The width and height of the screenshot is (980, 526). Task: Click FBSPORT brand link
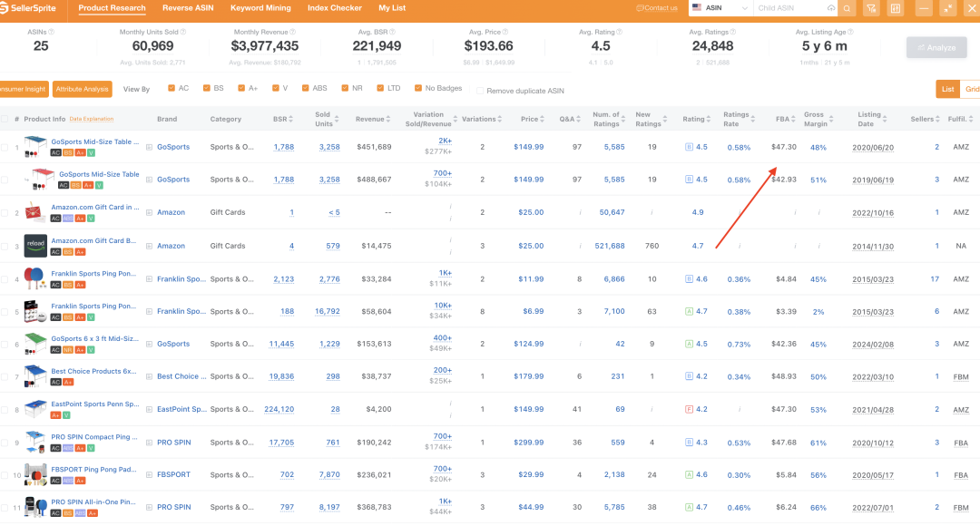click(x=173, y=475)
